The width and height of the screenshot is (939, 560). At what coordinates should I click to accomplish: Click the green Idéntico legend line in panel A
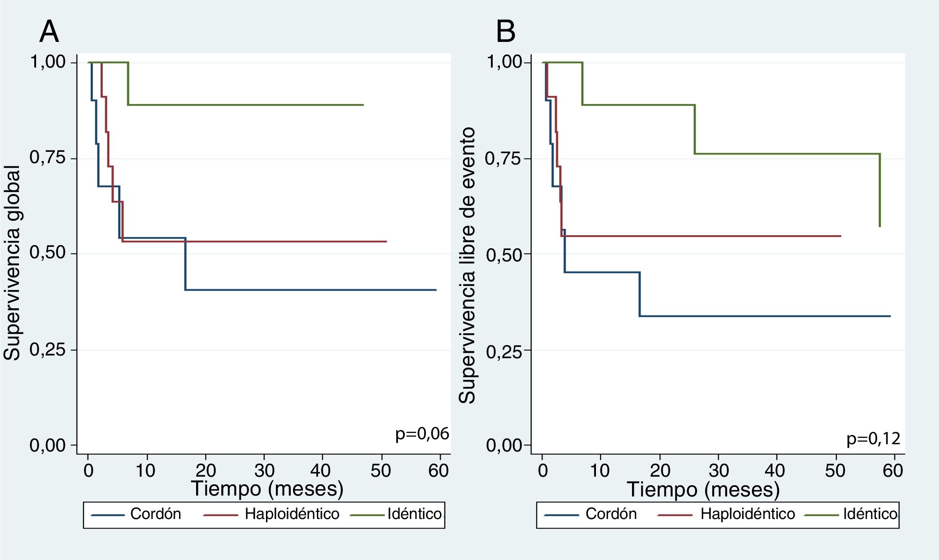click(x=368, y=515)
